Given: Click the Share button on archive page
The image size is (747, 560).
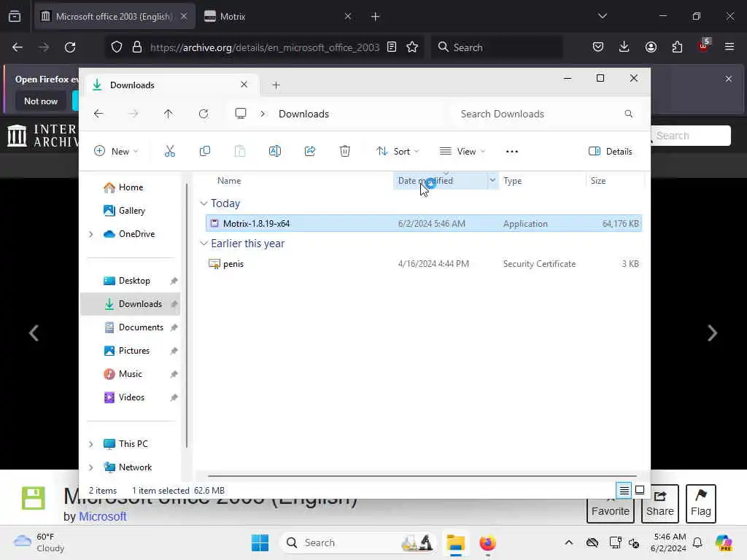Looking at the screenshot, I should [x=659, y=504].
